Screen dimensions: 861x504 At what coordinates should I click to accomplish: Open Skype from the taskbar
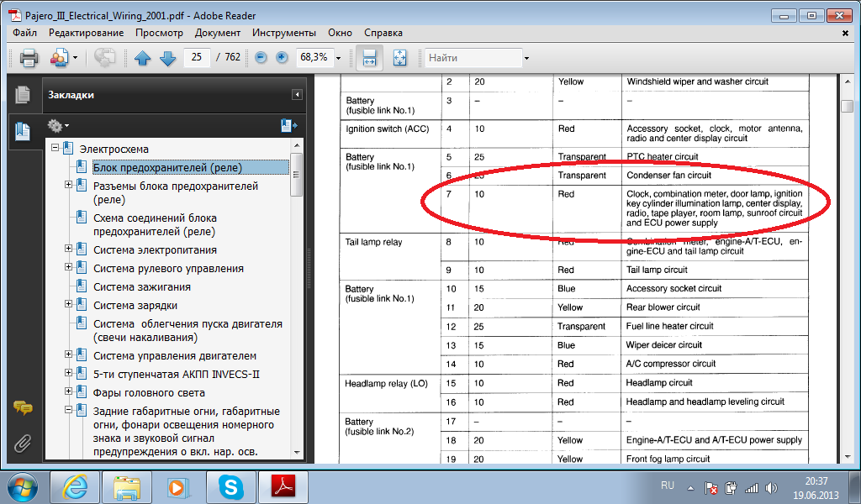(229, 486)
